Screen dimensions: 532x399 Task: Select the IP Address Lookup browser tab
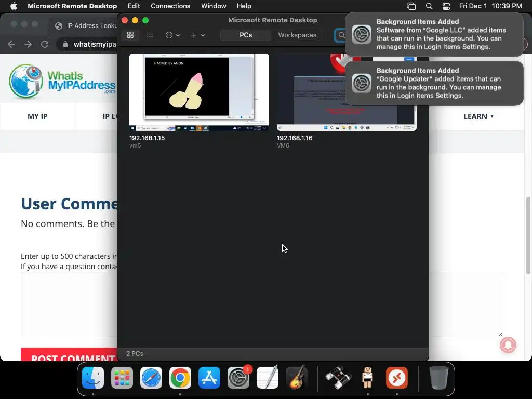click(86, 26)
